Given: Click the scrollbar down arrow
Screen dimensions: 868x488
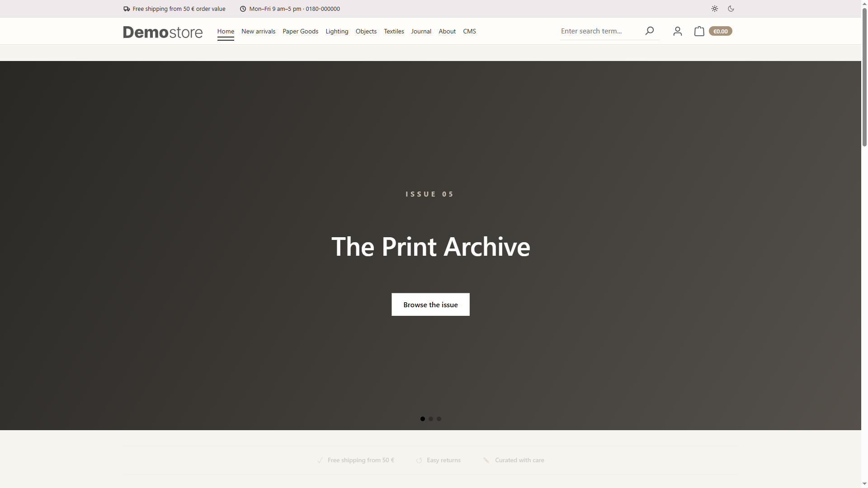Looking at the screenshot, I should coord(864,484).
